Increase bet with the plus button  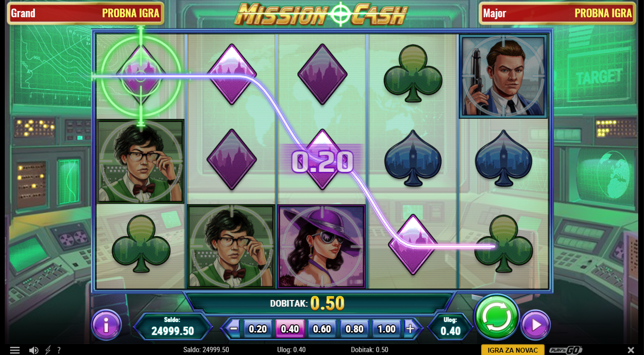pyautogui.click(x=410, y=329)
